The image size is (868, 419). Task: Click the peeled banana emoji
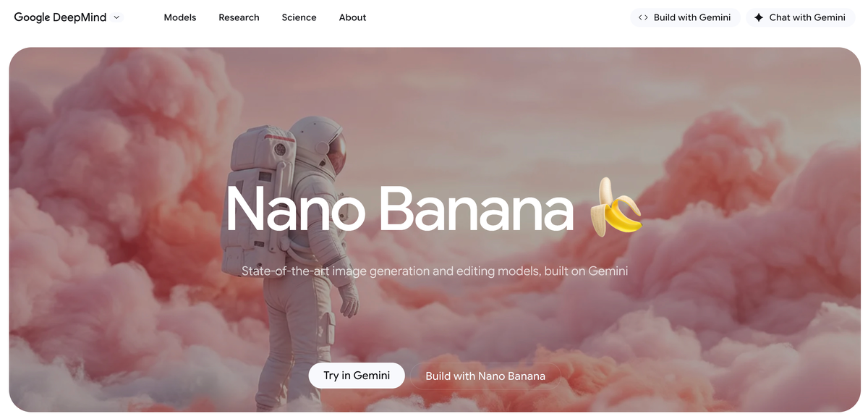coord(616,208)
